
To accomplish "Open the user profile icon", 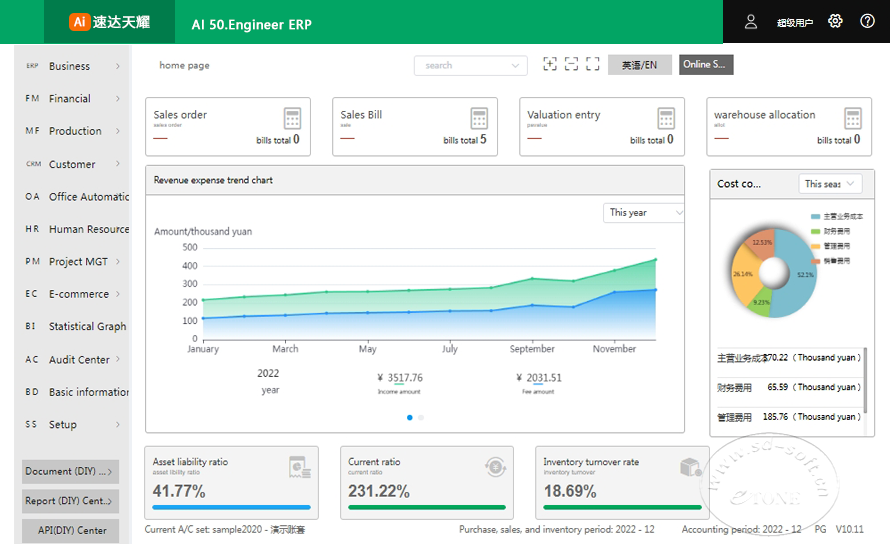I will click(x=750, y=22).
